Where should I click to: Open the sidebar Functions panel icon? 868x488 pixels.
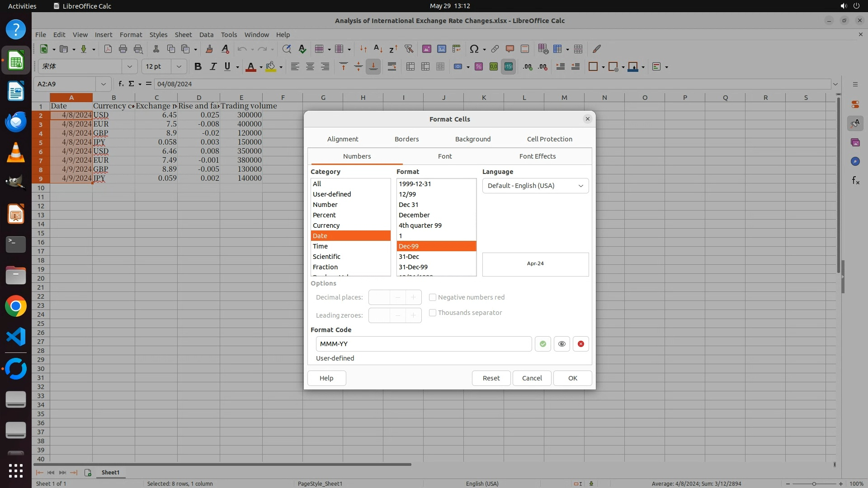click(855, 181)
